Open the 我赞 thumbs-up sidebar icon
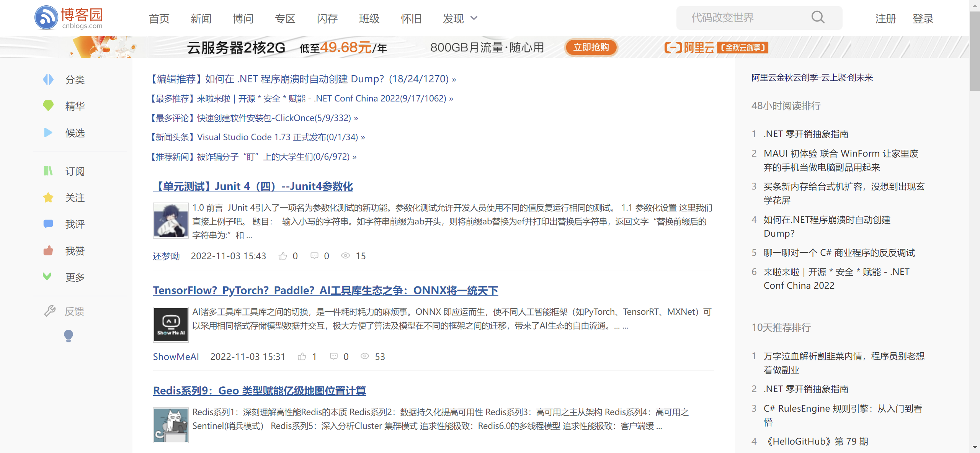This screenshot has height=453, width=980. point(48,251)
